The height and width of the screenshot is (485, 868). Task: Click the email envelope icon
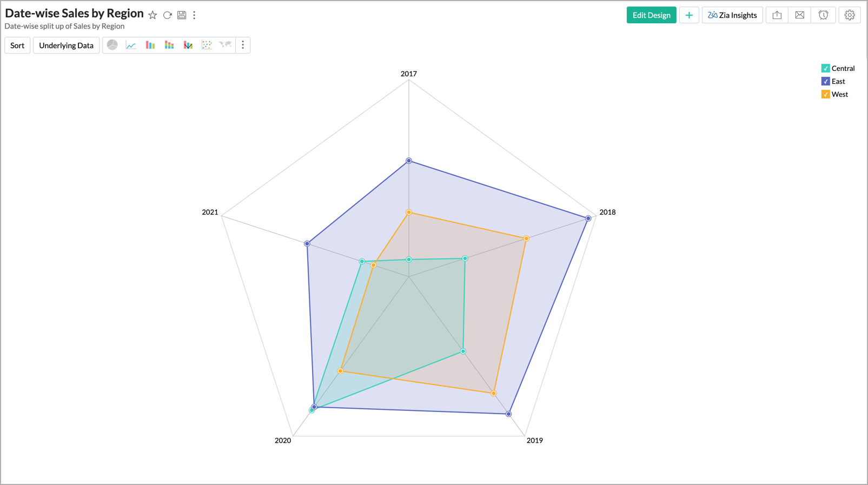click(x=799, y=15)
